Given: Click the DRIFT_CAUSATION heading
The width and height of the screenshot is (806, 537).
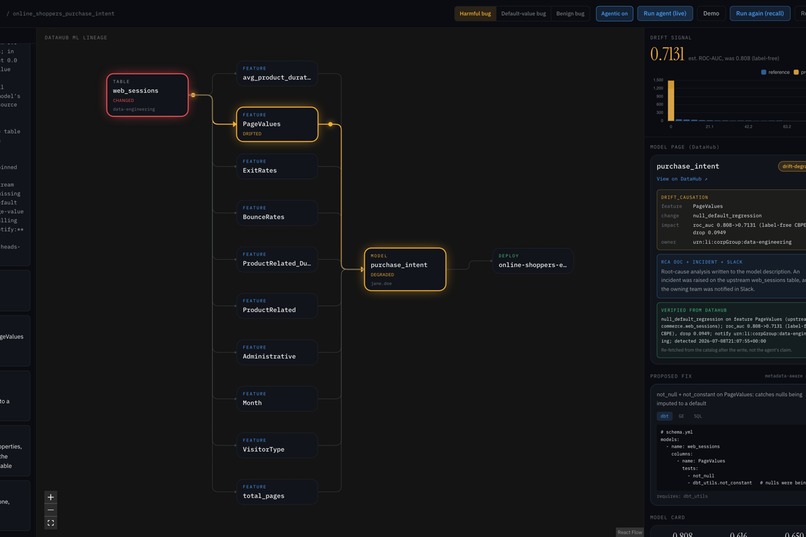Looking at the screenshot, I should (684, 197).
